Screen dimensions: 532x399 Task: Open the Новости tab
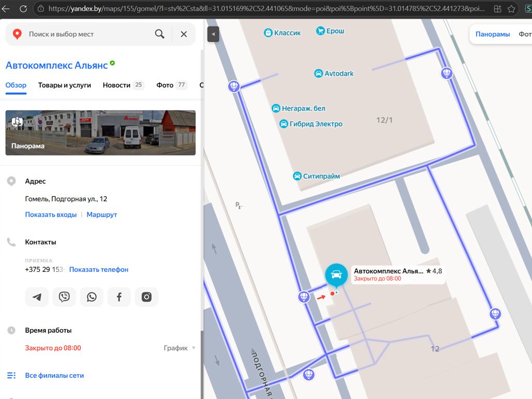123,85
